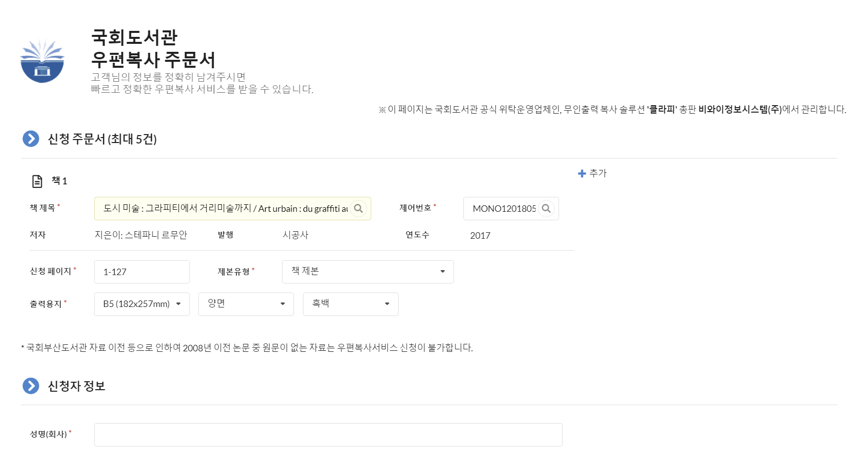Click the publisher value 시공사
Image resolution: width=868 pixels, height=452 pixels.
pos(295,235)
